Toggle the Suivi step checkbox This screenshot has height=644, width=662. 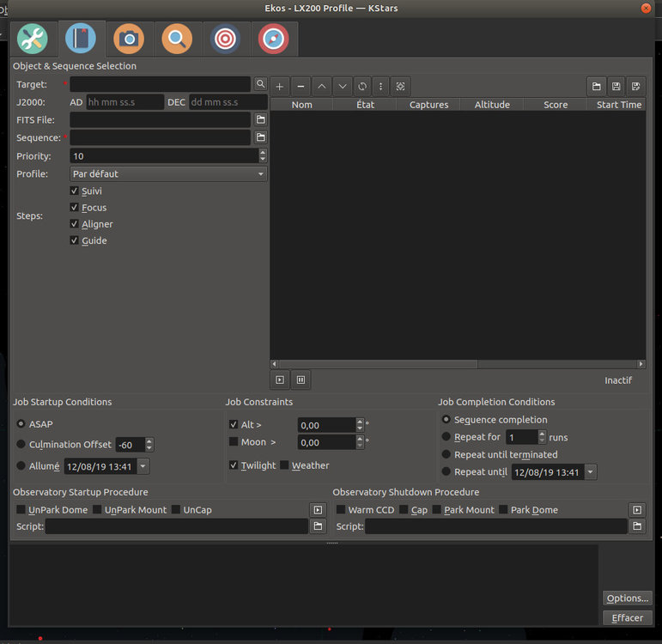(x=75, y=191)
